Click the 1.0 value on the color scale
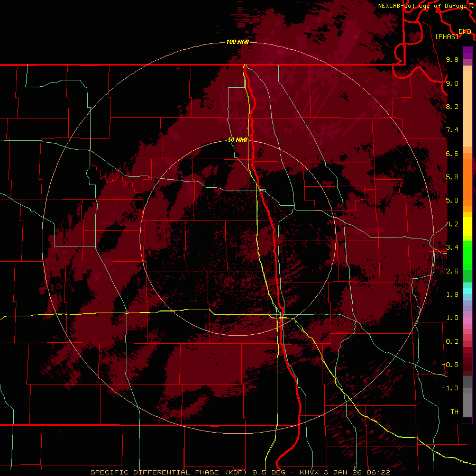Screen dimensions: 476x476 click(452, 318)
